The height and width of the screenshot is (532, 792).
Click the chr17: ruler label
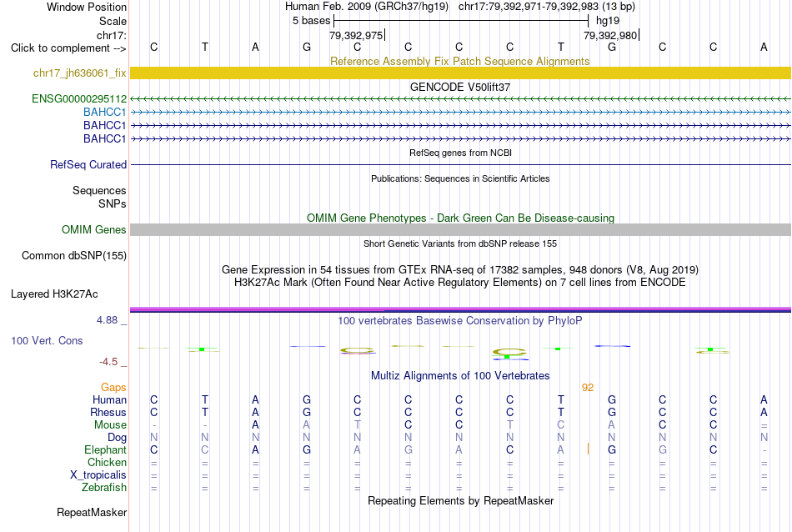(x=111, y=35)
